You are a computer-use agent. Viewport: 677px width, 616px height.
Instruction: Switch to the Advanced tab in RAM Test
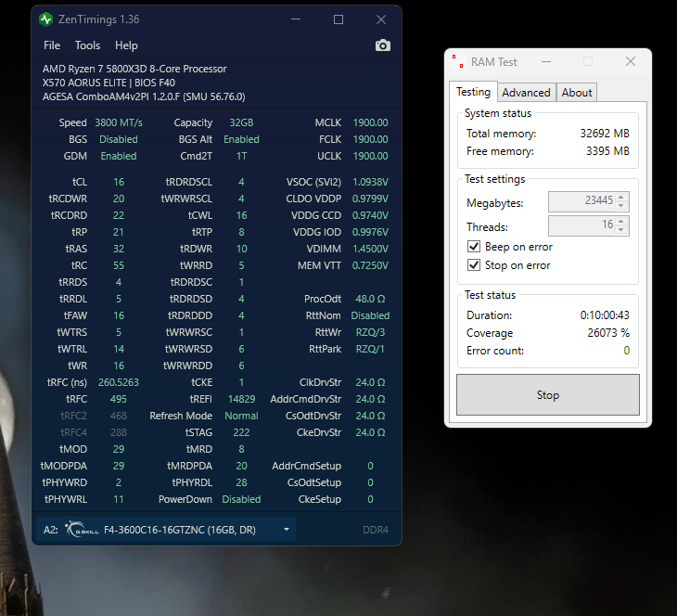(x=527, y=93)
